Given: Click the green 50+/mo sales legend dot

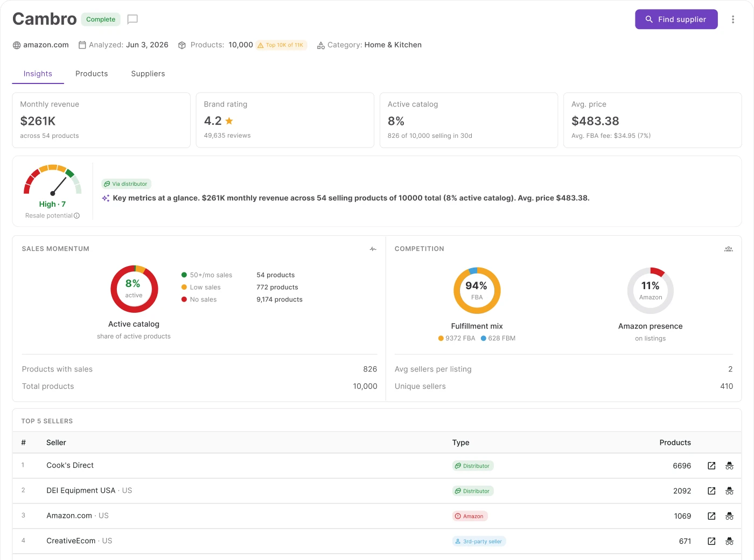Looking at the screenshot, I should (184, 275).
